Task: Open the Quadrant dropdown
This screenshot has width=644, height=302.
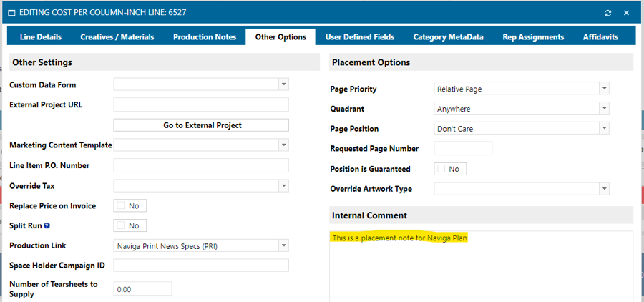Action: (604, 109)
